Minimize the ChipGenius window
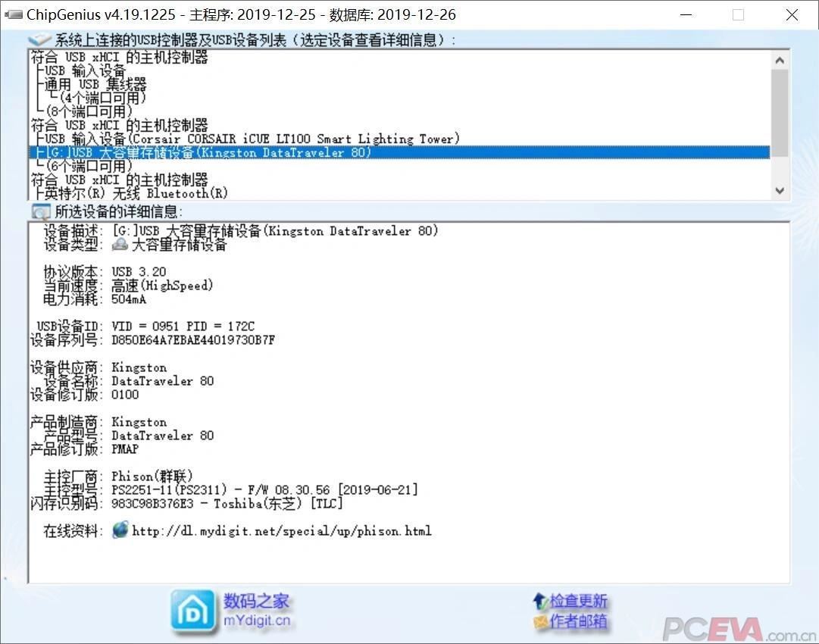This screenshot has width=819, height=644. point(686,14)
